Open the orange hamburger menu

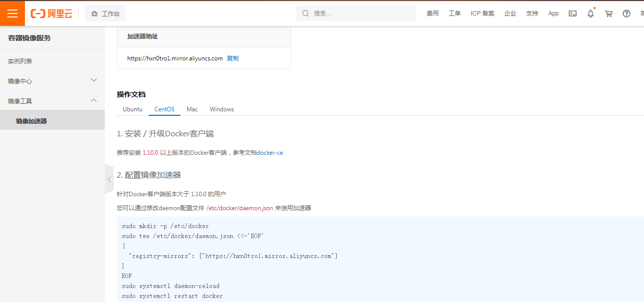click(12, 13)
